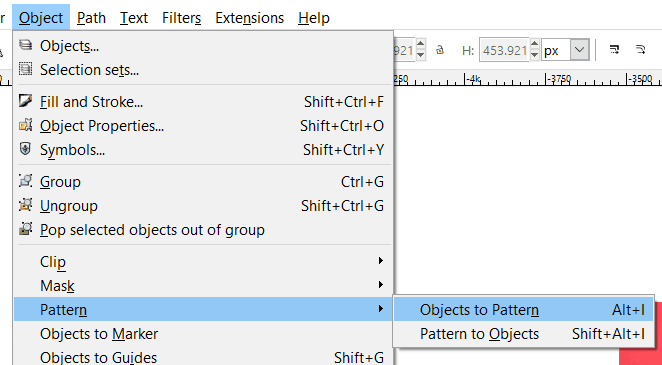The height and width of the screenshot is (365, 662).
Task: Click the H height input field
Action: click(x=504, y=51)
